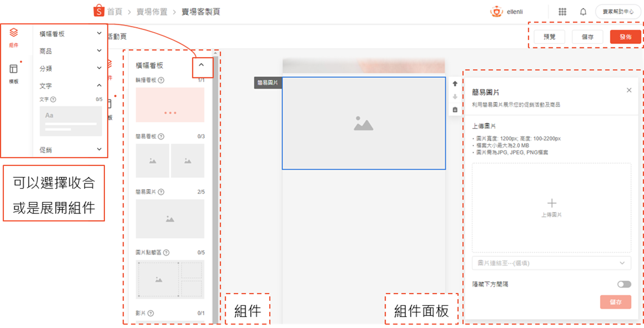Click the top 儲存 button next to 預覽
Image resolution: width=644 pixels, height=328 pixels.
(588, 37)
